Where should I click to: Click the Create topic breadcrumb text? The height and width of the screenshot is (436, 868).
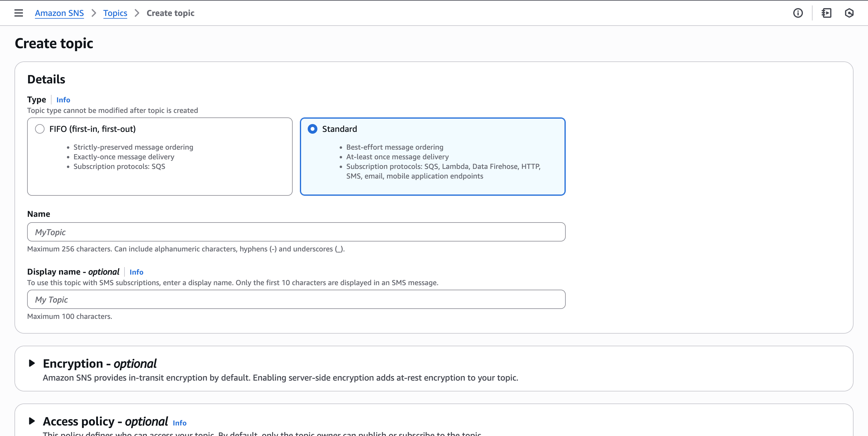tap(170, 13)
